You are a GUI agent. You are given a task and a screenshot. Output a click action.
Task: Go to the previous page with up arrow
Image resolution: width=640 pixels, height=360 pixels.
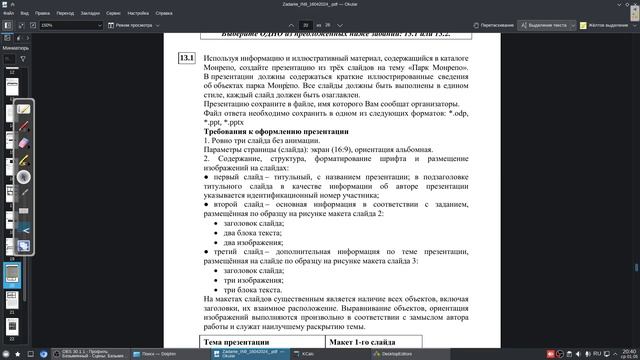(x=291, y=25)
